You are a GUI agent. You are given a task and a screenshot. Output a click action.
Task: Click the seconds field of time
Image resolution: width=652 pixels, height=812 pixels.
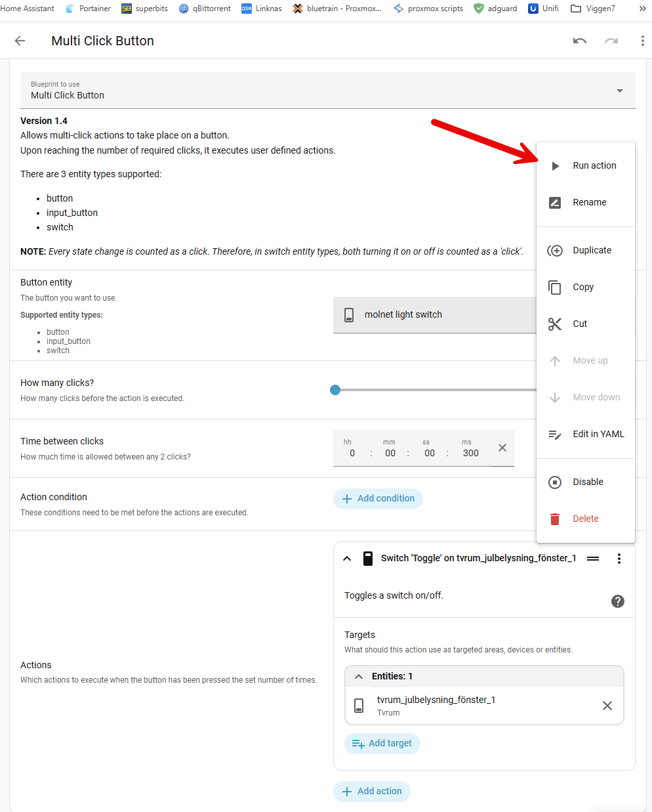pos(430,453)
